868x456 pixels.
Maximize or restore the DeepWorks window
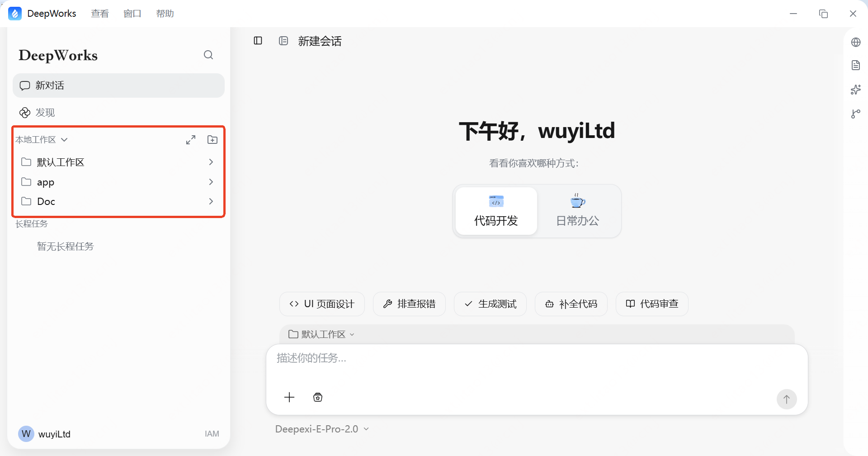click(x=823, y=14)
